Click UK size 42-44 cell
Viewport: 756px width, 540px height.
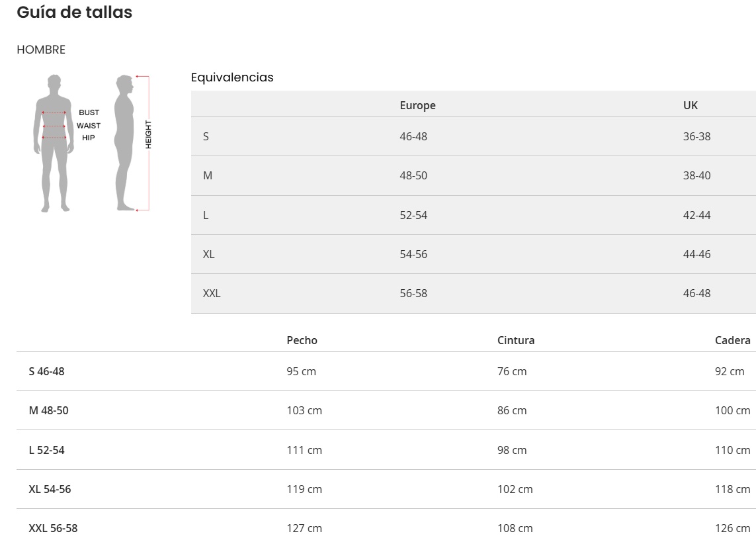(x=696, y=215)
